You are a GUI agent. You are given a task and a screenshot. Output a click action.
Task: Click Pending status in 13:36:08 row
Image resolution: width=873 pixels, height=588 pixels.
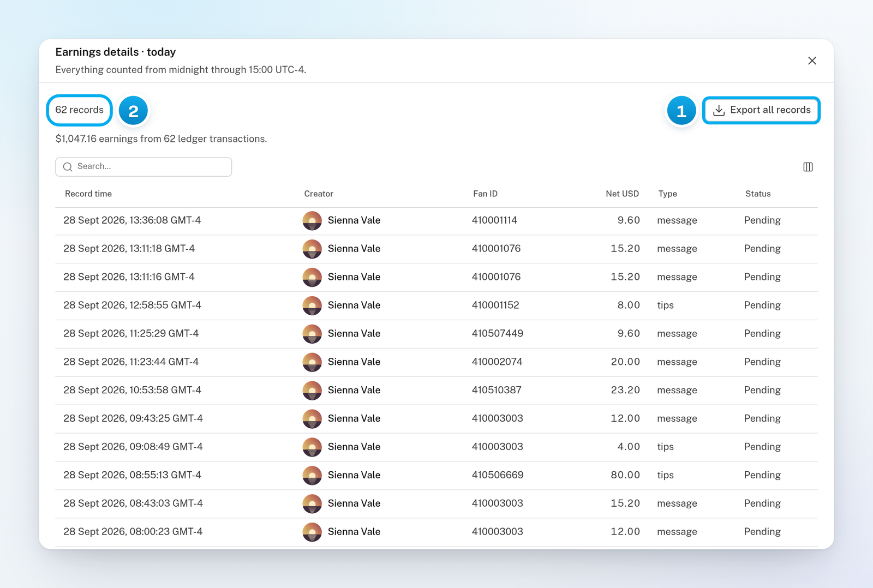(x=762, y=220)
